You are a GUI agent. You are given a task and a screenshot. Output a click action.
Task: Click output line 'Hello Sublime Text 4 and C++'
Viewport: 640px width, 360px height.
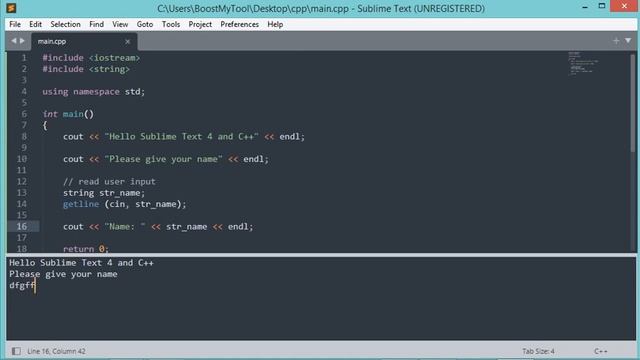81,263
